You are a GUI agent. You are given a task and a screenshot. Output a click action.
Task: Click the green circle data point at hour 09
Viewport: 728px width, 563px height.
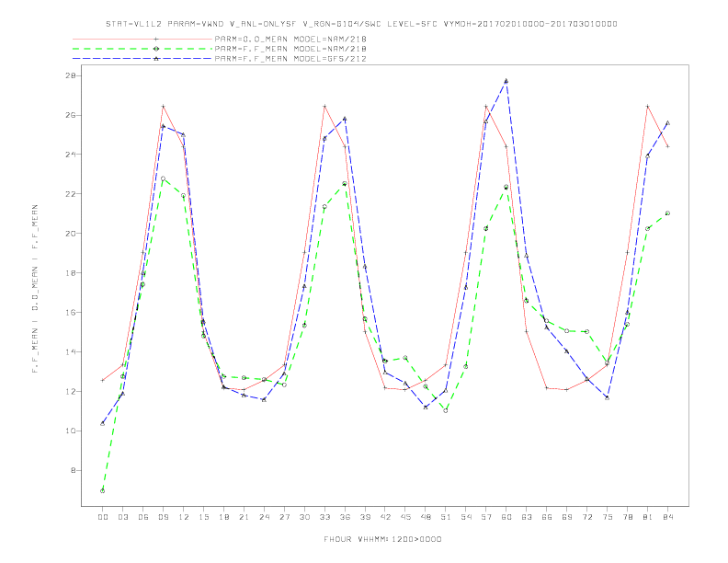[x=163, y=178]
